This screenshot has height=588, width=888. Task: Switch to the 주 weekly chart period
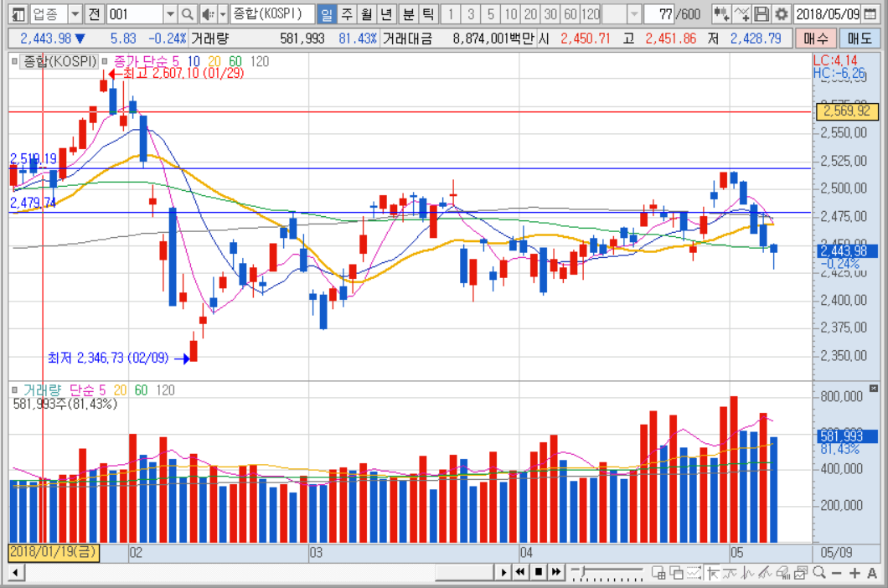click(x=347, y=13)
